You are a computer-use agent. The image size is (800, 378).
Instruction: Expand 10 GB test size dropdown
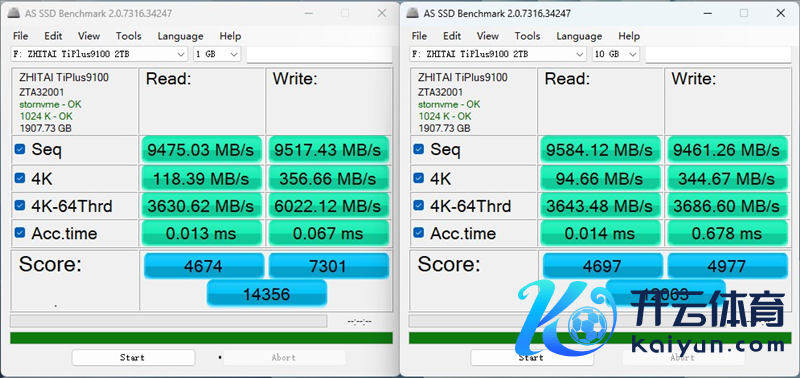click(616, 54)
